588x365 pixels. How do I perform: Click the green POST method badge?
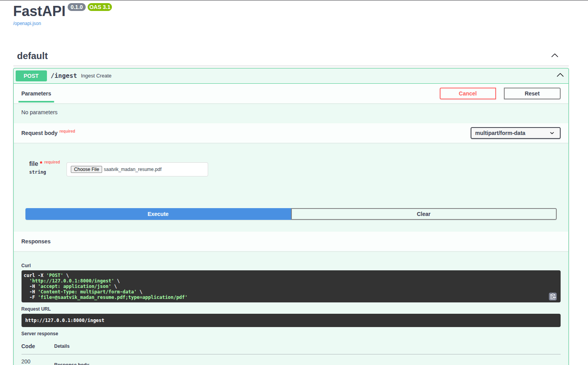[31, 76]
